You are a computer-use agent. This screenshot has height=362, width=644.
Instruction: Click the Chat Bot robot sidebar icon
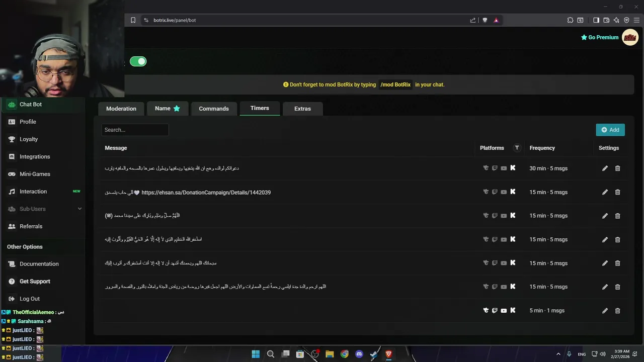coord(12,105)
